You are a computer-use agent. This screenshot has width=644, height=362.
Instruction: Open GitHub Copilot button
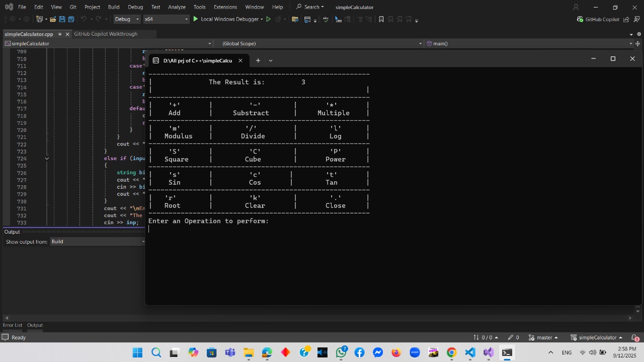point(598,19)
